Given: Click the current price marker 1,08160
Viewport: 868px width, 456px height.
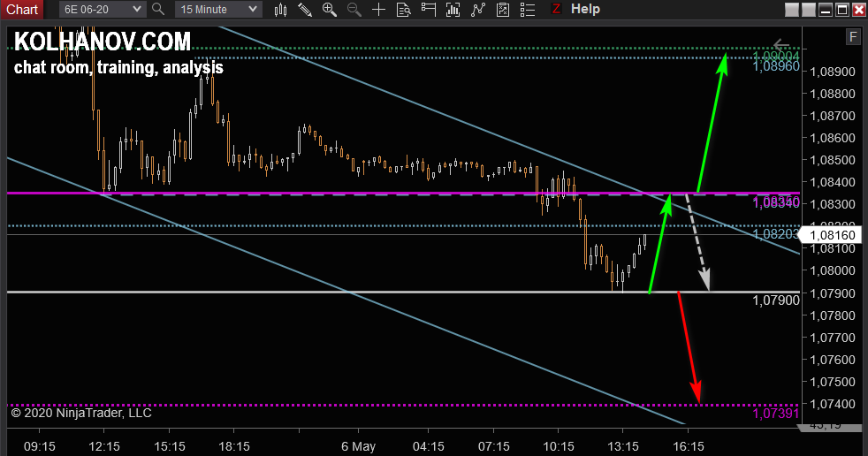Looking at the screenshot, I should (832, 235).
